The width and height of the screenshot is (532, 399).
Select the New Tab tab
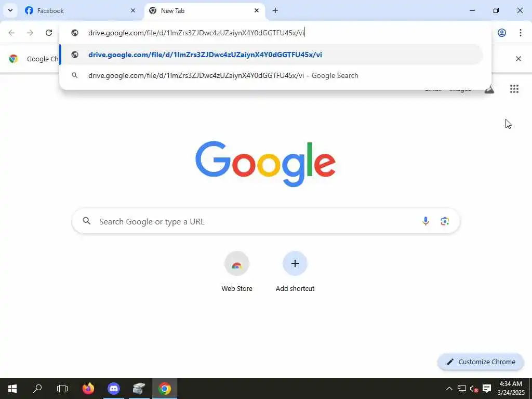205,11
